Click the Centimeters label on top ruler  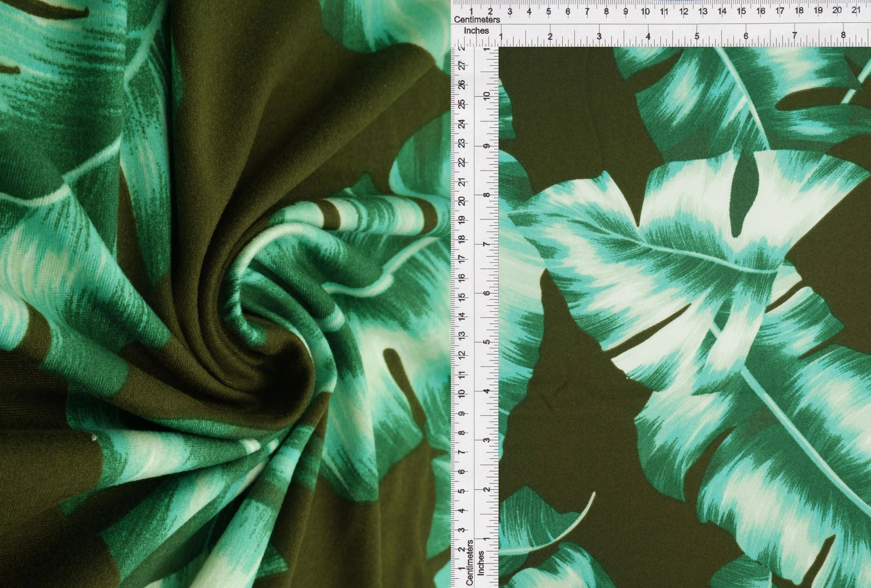[477, 20]
